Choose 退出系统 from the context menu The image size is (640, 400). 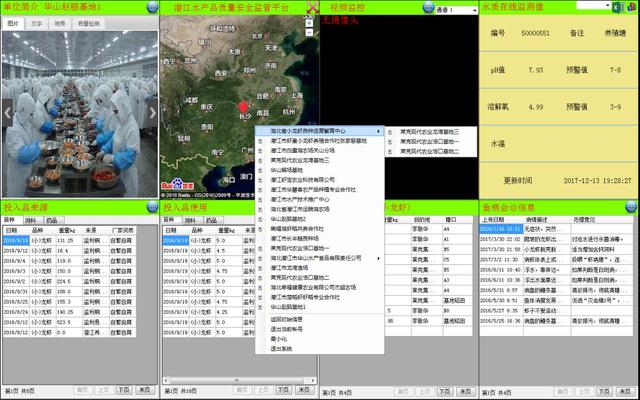coord(283,348)
